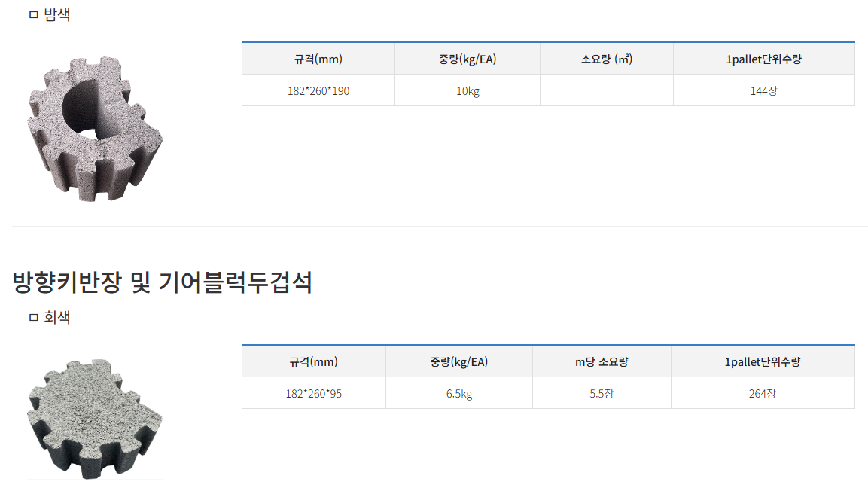Click the 방향키반장 및 기어블럭두겁석 heading
This screenshot has width=868, height=491.
tap(162, 282)
